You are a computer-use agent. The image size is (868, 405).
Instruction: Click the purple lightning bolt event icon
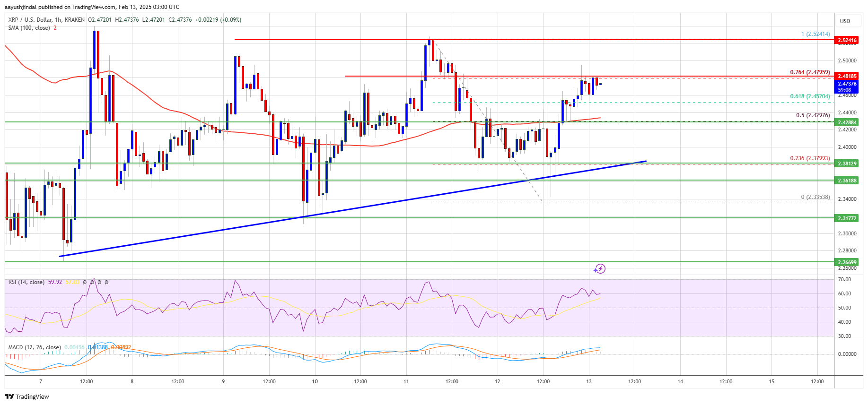pyautogui.click(x=599, y=269)
